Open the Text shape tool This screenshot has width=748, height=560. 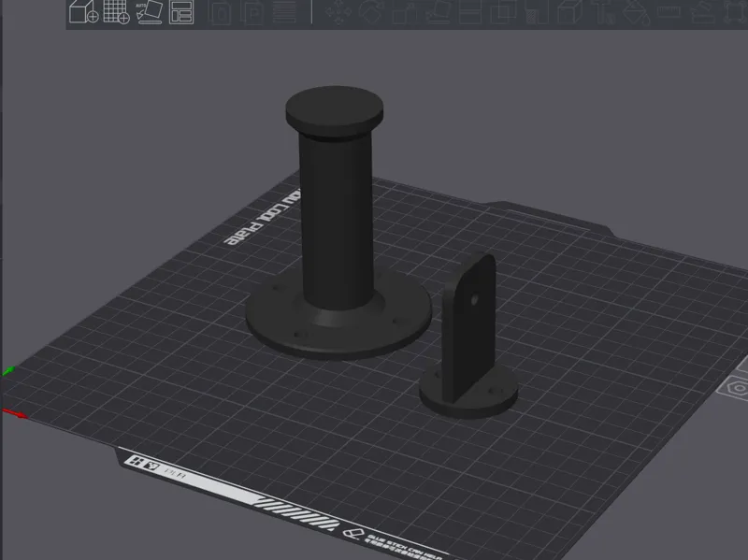pyautogui.click(x=603, y=11)
